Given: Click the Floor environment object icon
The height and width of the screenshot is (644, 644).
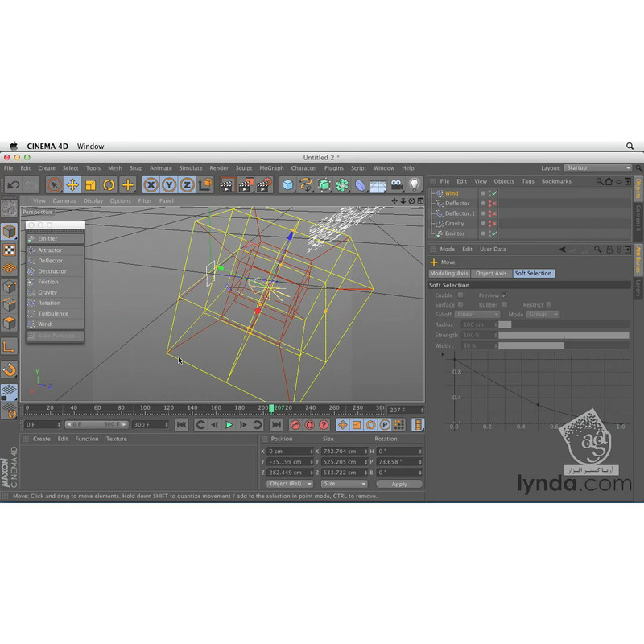Looking at the screenshot, I should (x=378, y=185).
